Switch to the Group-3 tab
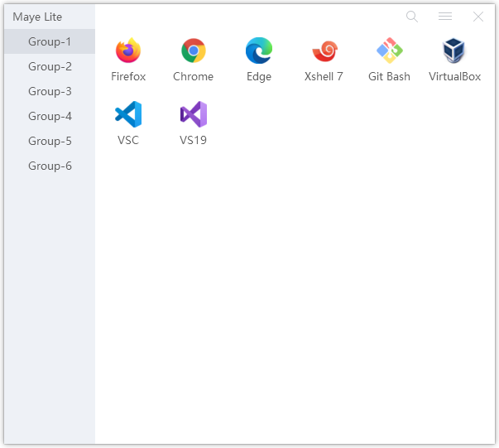This screenshot has width=499, height=448. 50,91
